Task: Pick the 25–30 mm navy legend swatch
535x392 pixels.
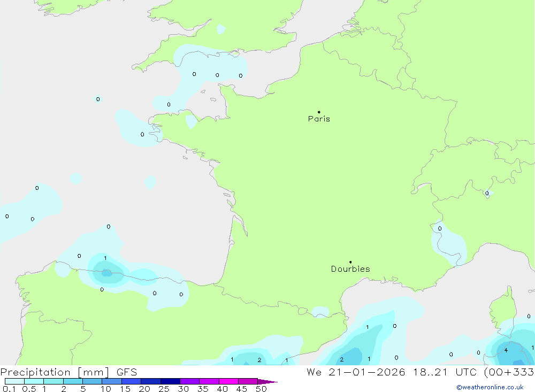Action: tap(170, 381)
